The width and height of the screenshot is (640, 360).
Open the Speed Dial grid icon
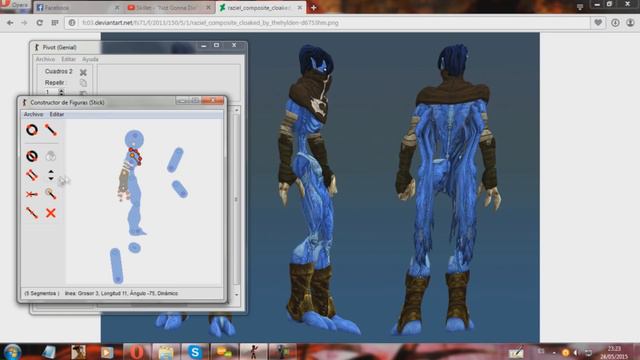click(55, 23)
